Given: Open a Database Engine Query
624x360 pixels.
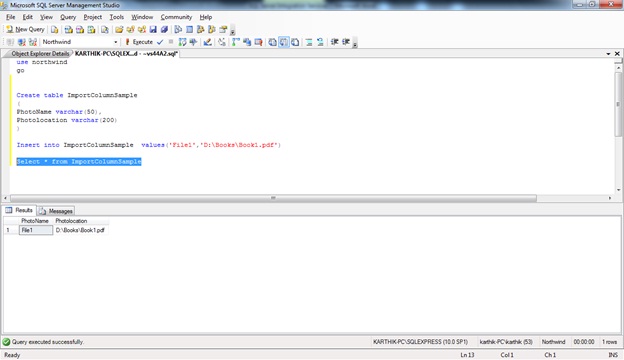Looking at the screenshot, I should point(55,29).
